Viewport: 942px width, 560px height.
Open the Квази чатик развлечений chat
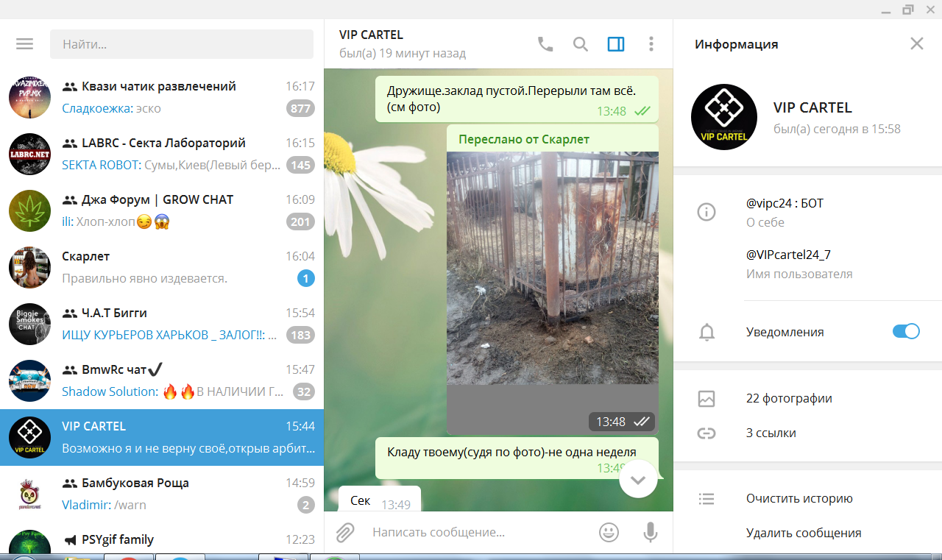coord(162,97)
